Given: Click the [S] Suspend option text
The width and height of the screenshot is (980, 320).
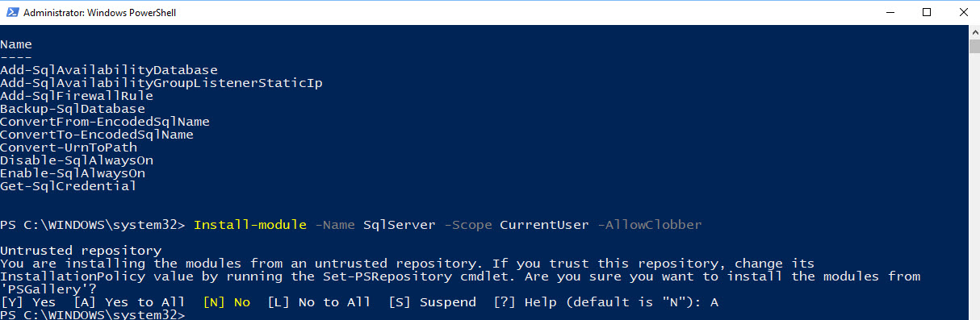Looking at the screenshot, I should (x=432, y=302).
